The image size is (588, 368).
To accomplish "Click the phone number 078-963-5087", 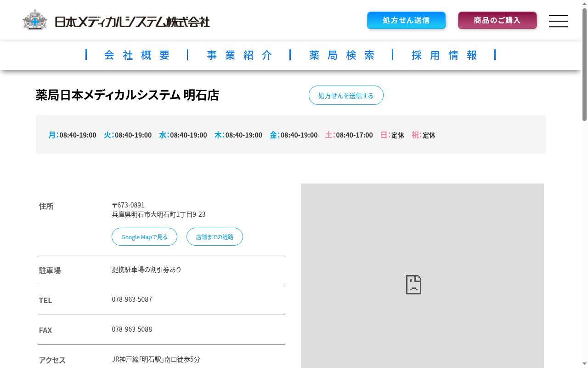I will tap(132, 299).
